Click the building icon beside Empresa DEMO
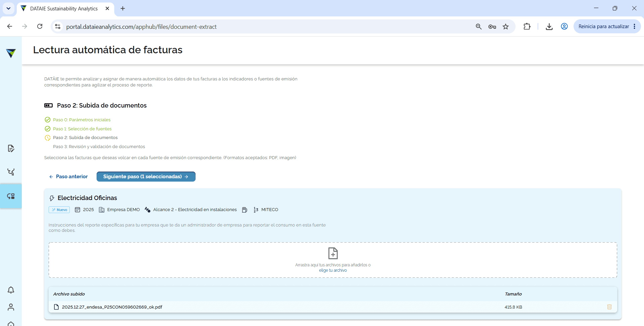Screen dimensions: 644x326 click(102, 210)
